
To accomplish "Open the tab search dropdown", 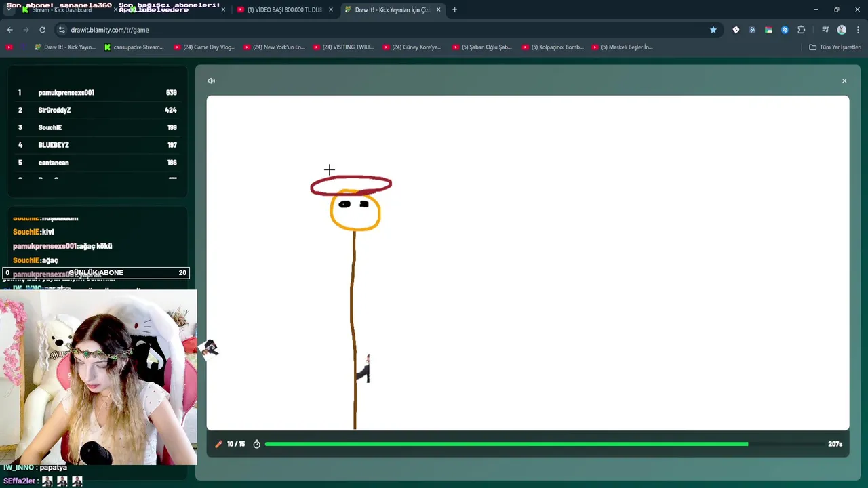I will tap(9, 9).
